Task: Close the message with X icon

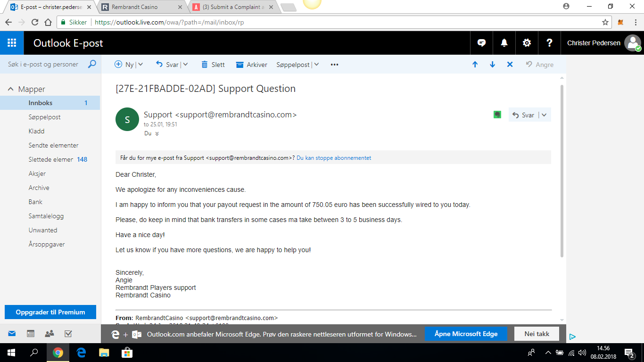Action: click(510, 65)
